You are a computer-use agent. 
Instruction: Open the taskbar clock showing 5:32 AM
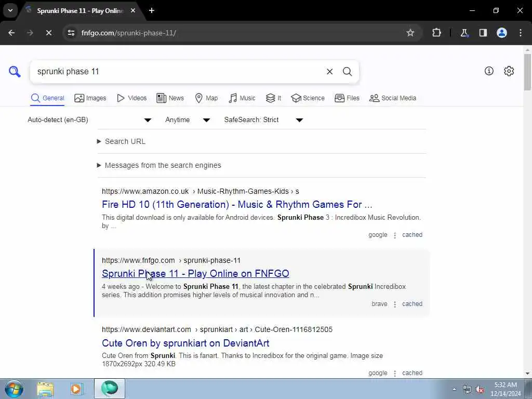[x=506, y=389]
